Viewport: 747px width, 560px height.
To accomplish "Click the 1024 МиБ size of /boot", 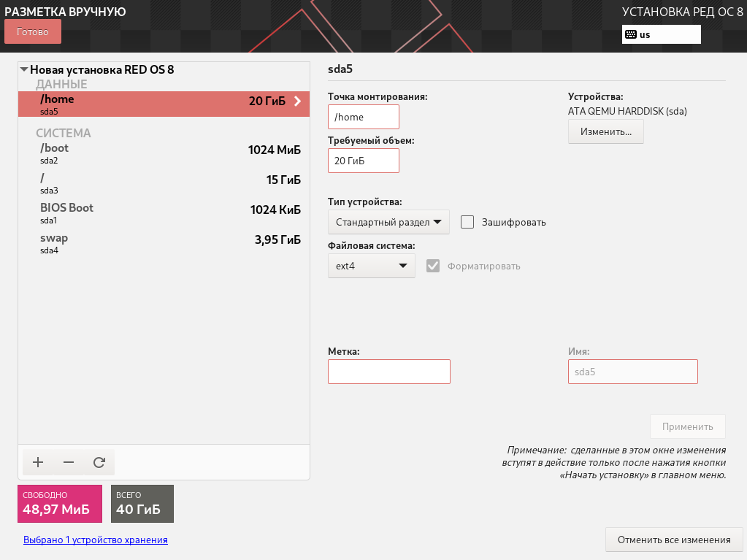I will 275,150.
